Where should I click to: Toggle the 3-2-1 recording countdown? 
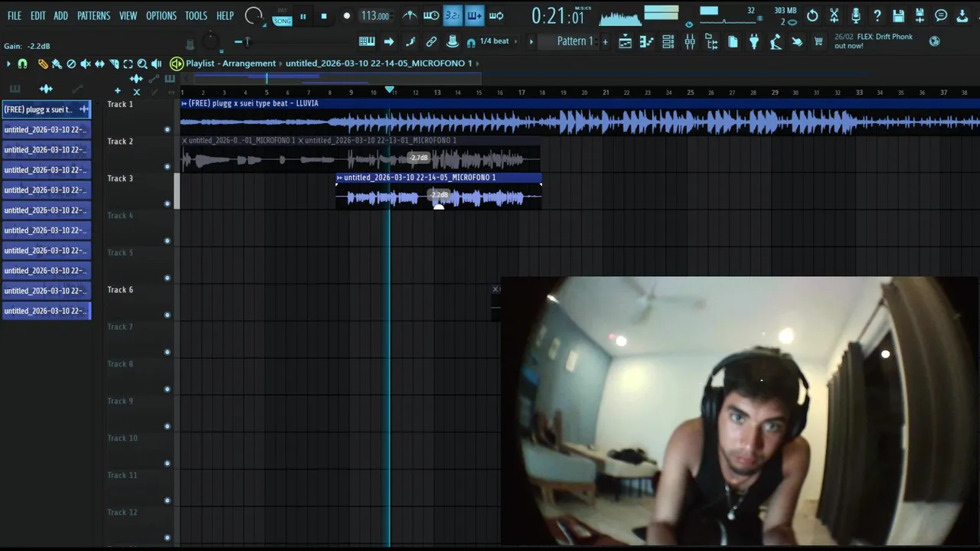[452, 15]
